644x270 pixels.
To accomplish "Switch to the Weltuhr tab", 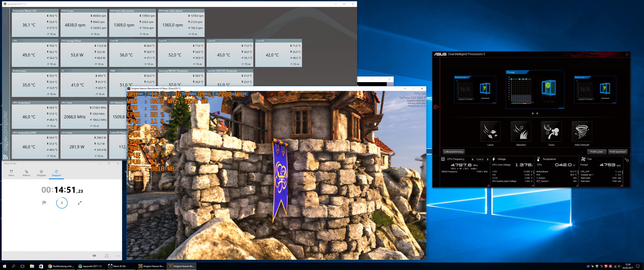I will tap(26, 173).
